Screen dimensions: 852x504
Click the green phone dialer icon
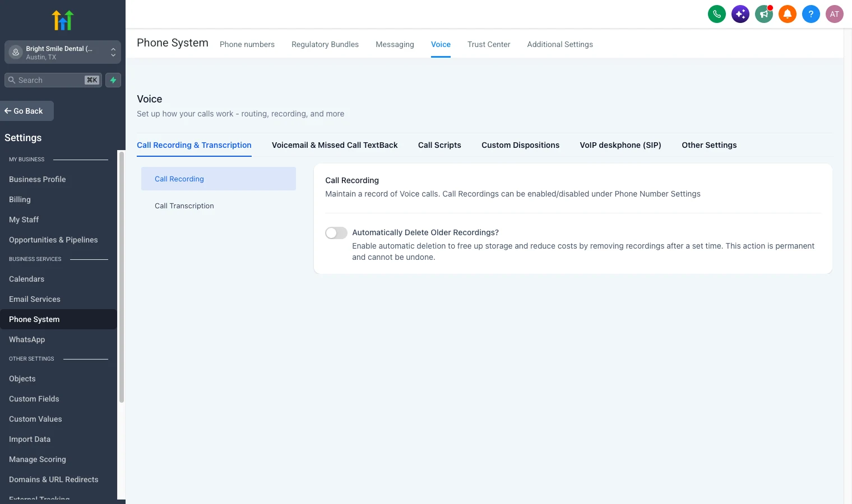coord(717,14)
